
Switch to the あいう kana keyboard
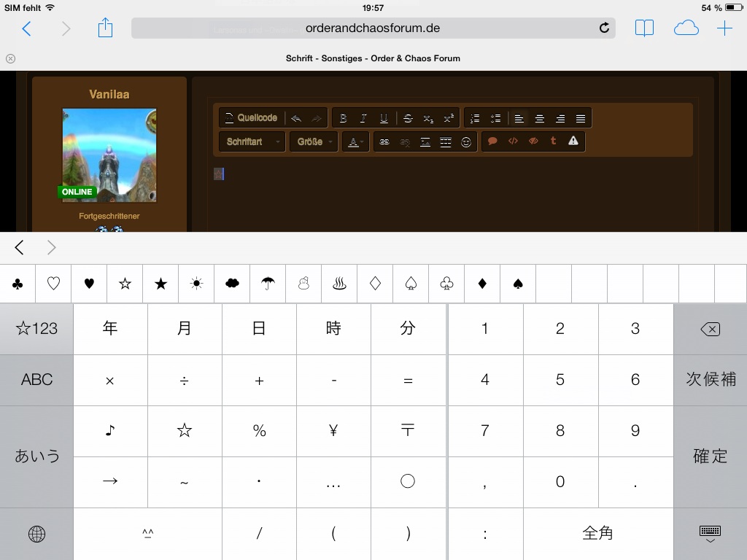[x=36, y=456]
